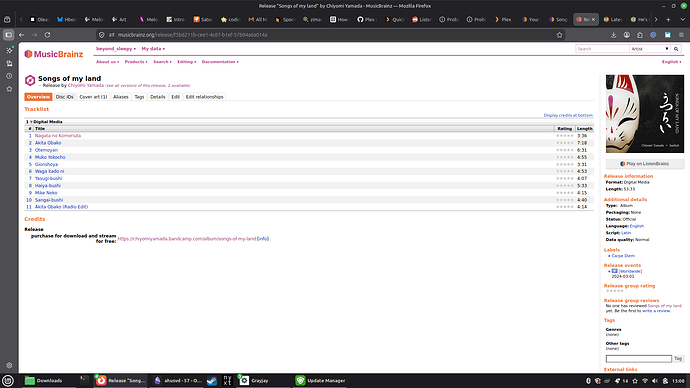Open Details tab
The width and height of the screenshot is (690, 388).
158,97
